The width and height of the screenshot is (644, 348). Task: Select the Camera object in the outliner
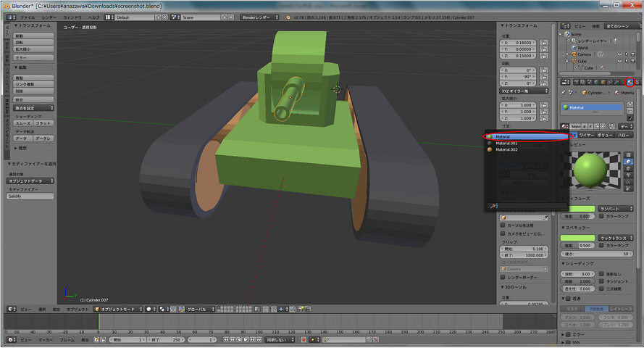[584, 54]
